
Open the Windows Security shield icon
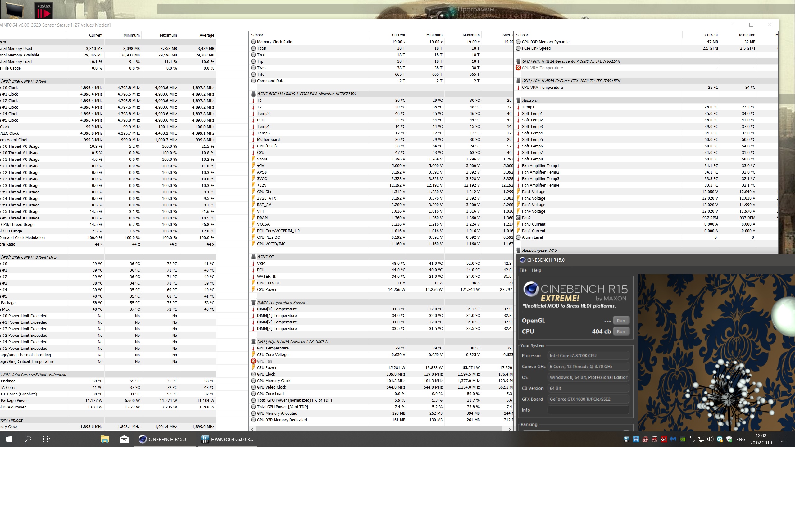(x=729, y=439)
